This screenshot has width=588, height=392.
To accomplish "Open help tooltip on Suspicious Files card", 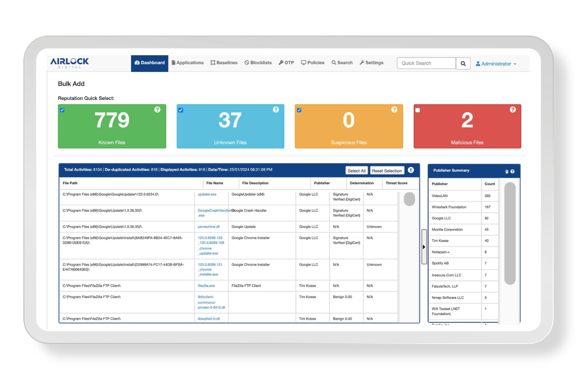I will click(x=394, y=110).
